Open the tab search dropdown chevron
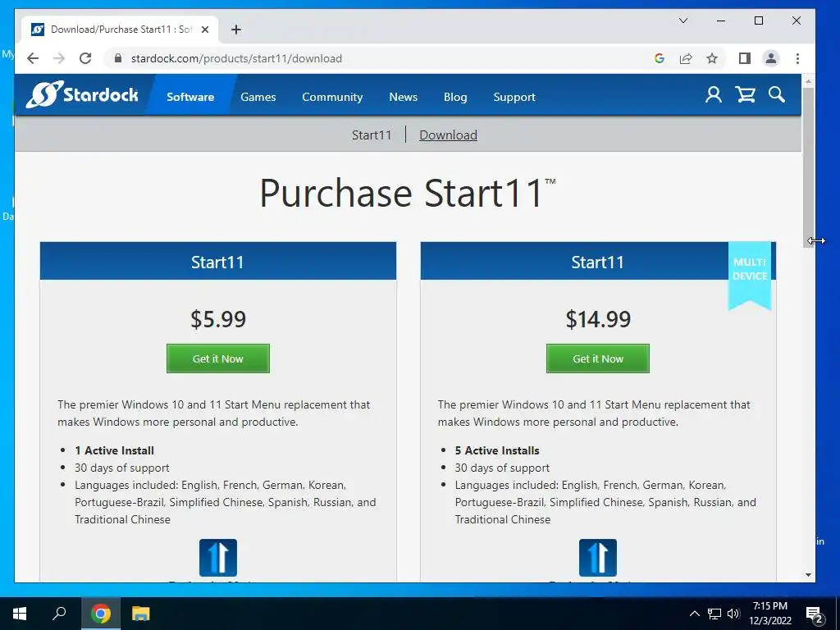The image size is (840, 630). pyautogui.click(x=683, y=21)
